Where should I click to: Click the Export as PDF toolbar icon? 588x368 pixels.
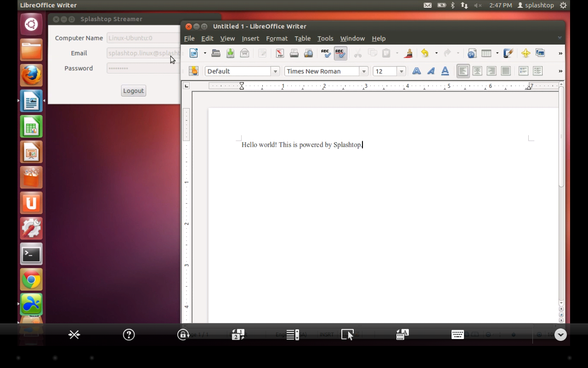[x=280, y=53]
